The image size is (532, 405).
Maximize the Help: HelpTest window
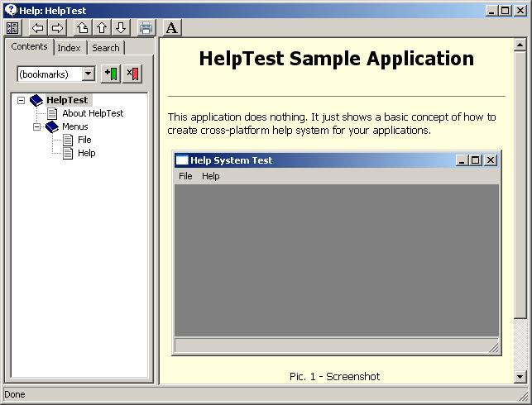[505, 11]
